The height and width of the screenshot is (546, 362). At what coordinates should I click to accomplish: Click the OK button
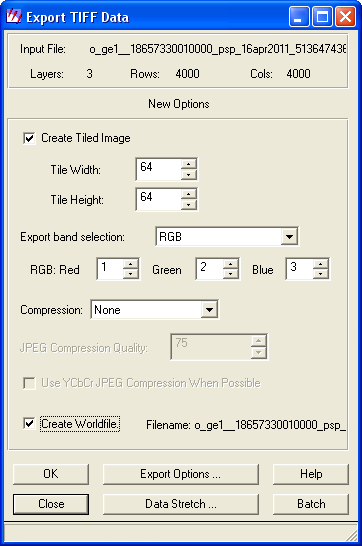click(51, 474)
